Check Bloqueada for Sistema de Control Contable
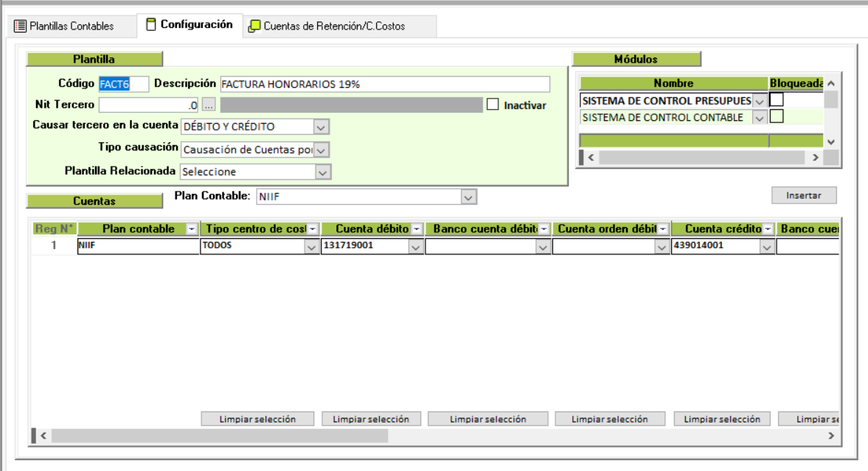The height and width of the screenshot is (471, 868). [776, 116]
